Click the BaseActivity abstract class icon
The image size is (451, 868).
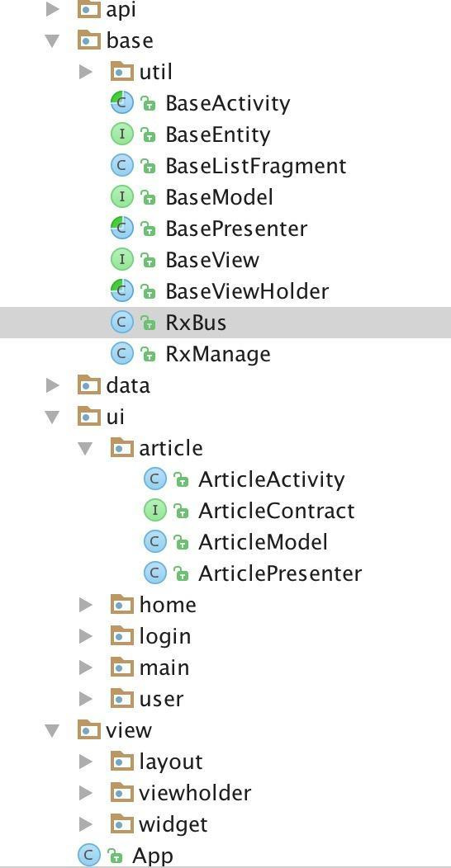tap(122, 103)
